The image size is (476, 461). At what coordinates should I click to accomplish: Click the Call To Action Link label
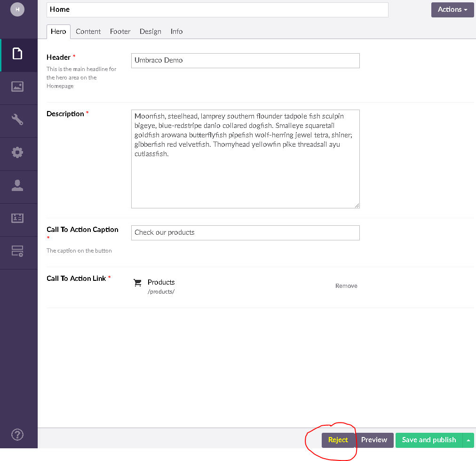(x=76, y=278)
